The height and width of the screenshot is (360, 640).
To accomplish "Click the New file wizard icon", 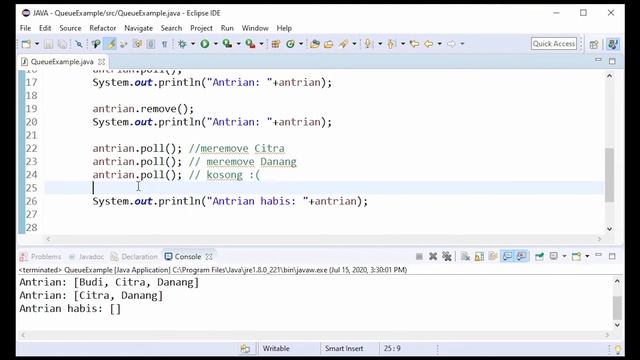I will [27, 44].
